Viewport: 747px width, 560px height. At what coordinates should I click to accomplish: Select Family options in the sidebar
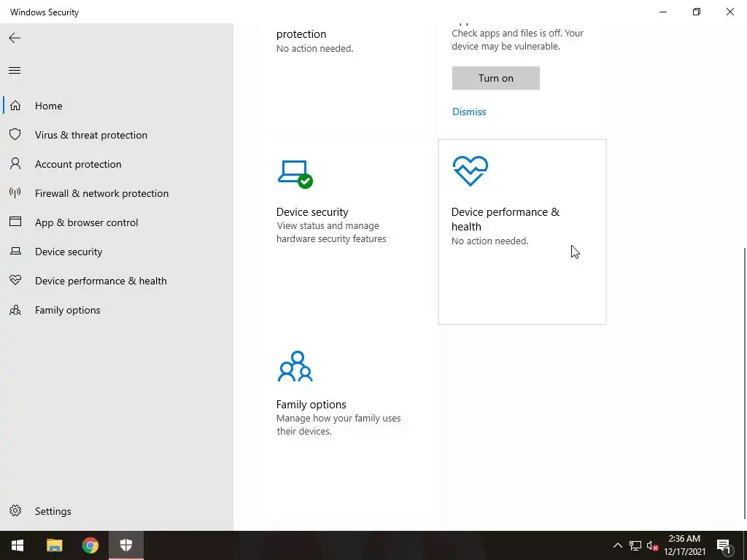coord(67,310)
